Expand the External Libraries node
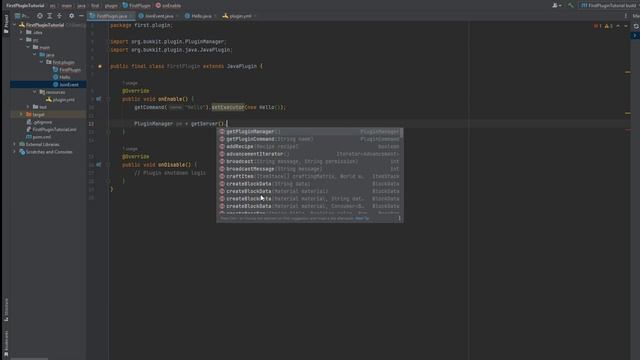640x360 pixels. [x=15, y=144]
